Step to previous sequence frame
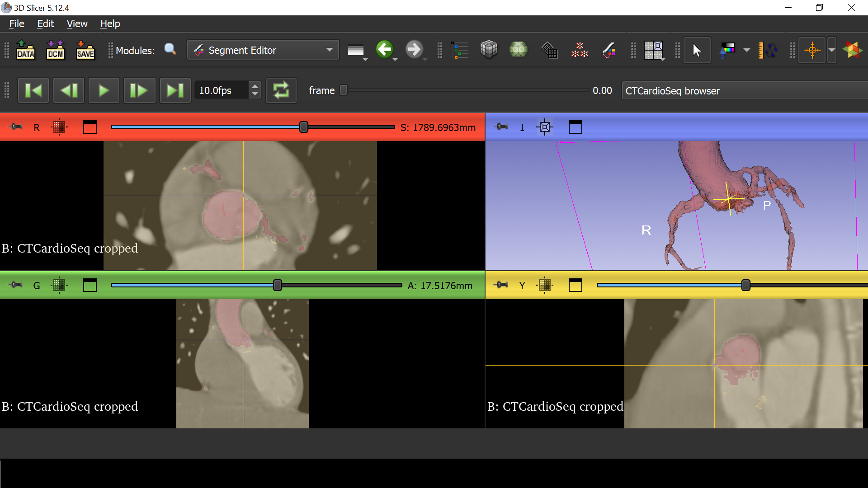 point(69,90)
